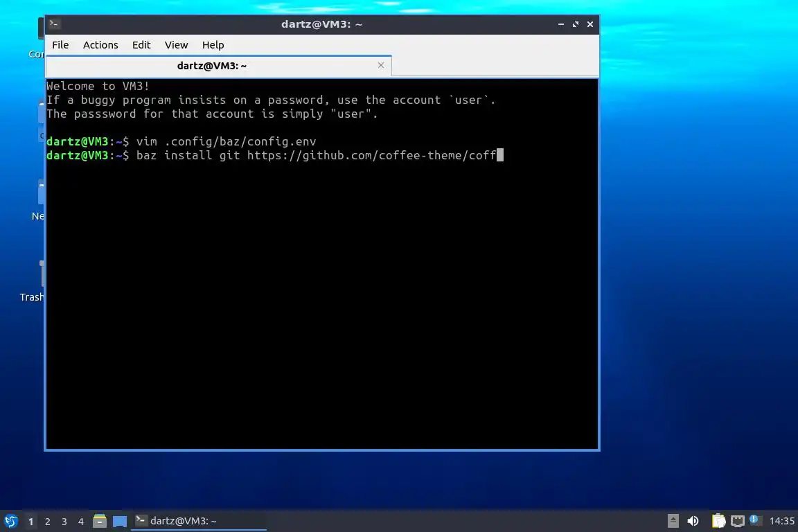798x532 pixels.
Task: Click the 14:35 clock
Action: click(781, 521)
